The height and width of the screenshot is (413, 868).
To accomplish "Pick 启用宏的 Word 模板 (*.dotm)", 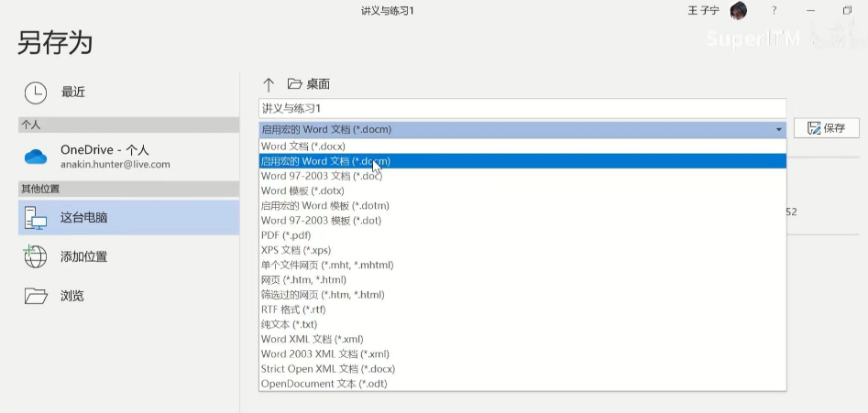I will [522, 206].
